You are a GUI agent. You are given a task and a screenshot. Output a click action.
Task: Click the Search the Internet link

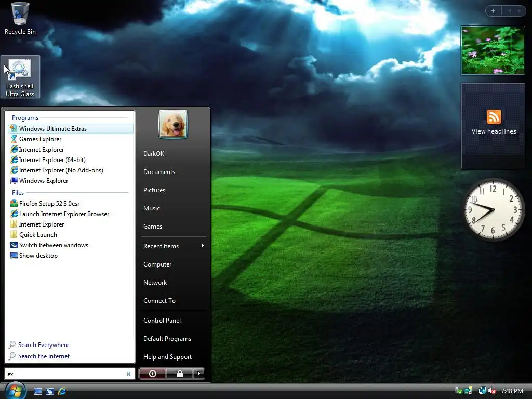(44, 356)
